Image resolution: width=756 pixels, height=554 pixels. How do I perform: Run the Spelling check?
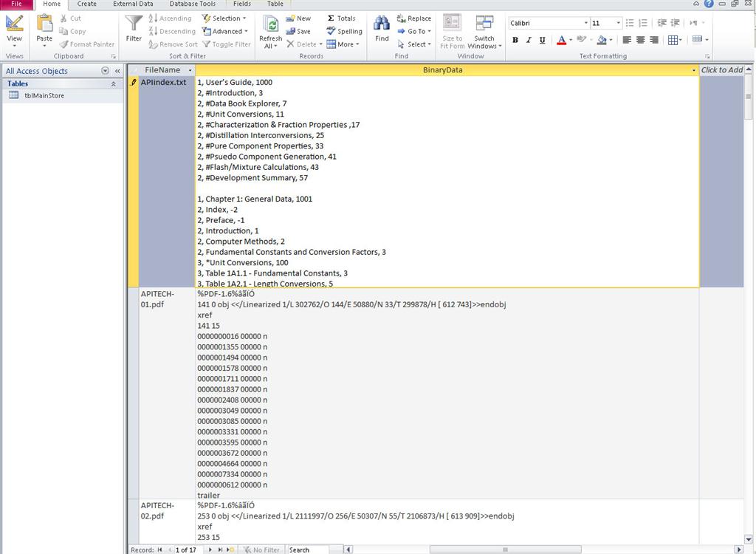344,31
